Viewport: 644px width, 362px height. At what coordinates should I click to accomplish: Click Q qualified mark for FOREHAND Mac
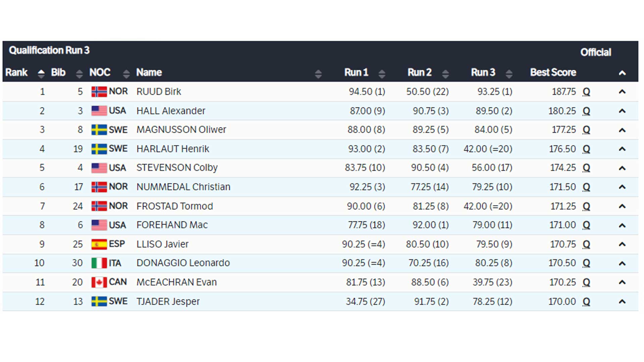pos(586,225)
